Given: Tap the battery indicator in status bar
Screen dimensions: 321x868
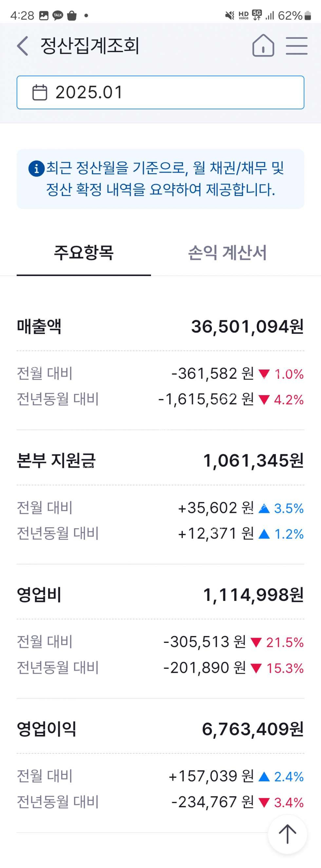Looking at the screenshot, I should [308, 16].
